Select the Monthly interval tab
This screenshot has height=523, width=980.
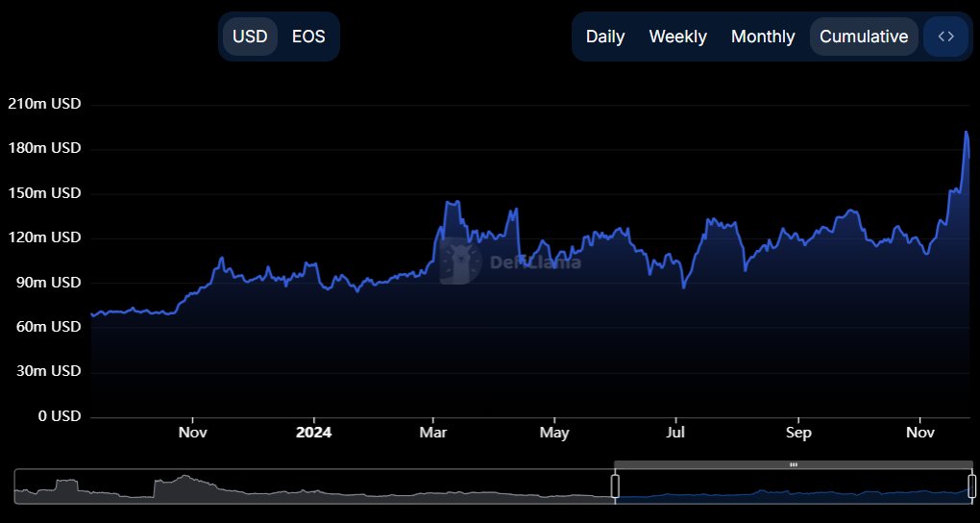tap(763, 37)
